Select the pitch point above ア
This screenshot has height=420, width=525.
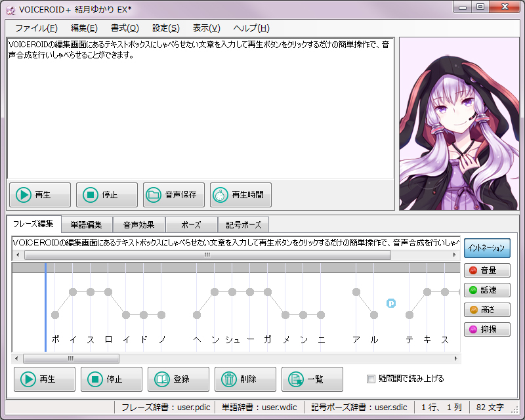tap(356, 292)
